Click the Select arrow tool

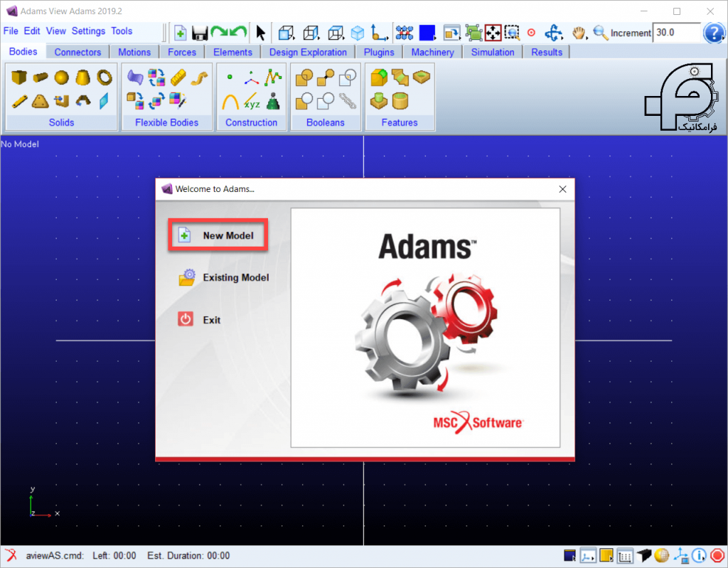pos(260,33)
